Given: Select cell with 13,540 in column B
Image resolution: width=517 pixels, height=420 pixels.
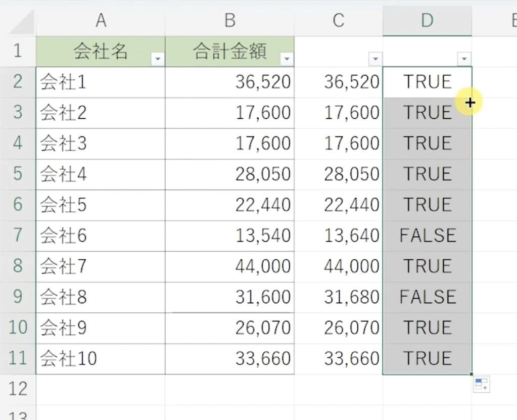Looking at the screenshot, I should pos(229,236).
